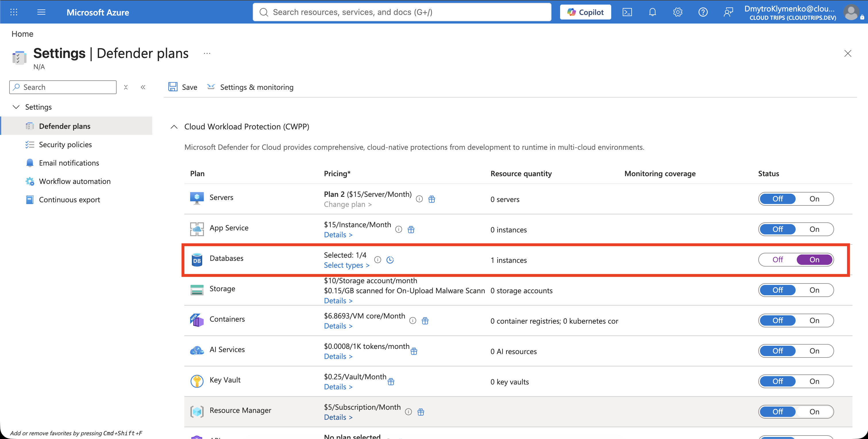Click the Storage plan icon
Screen dimensions: 868x439
pos(197,290)
